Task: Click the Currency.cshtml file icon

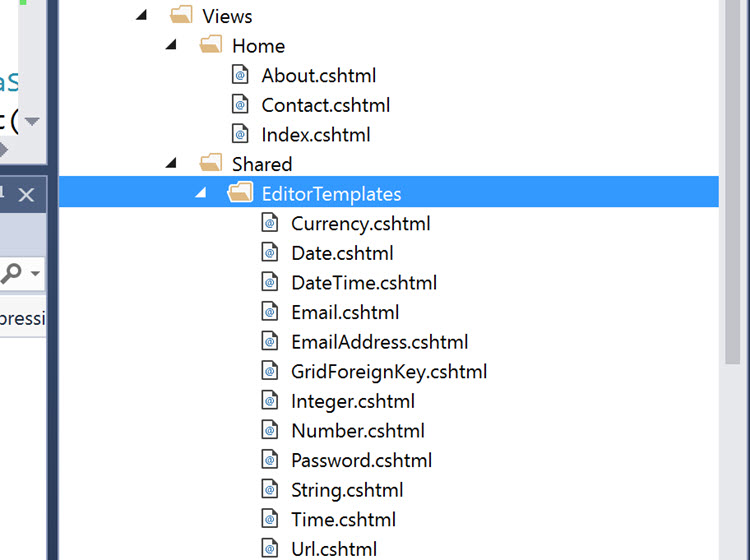Action: tap(270, 223)
